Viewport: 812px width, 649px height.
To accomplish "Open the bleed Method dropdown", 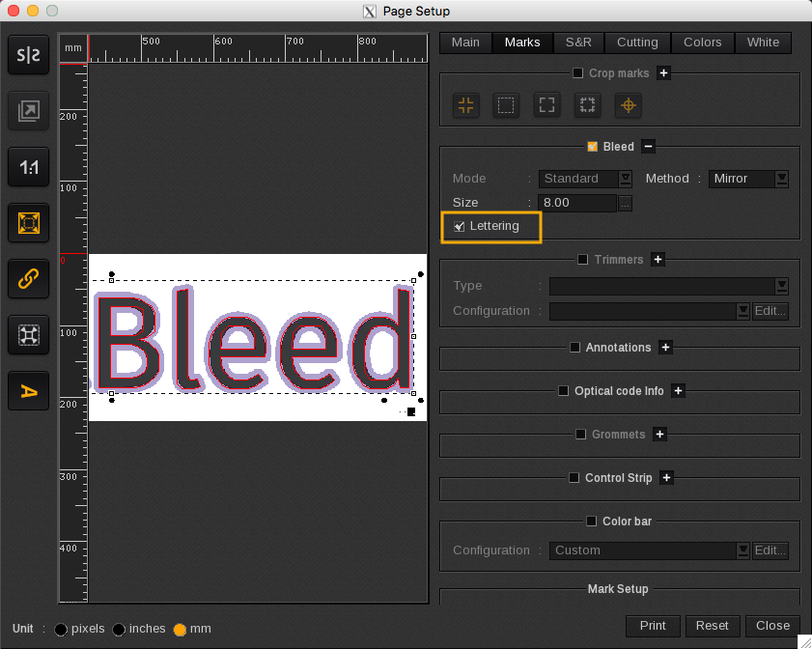I will coord(748,179).
